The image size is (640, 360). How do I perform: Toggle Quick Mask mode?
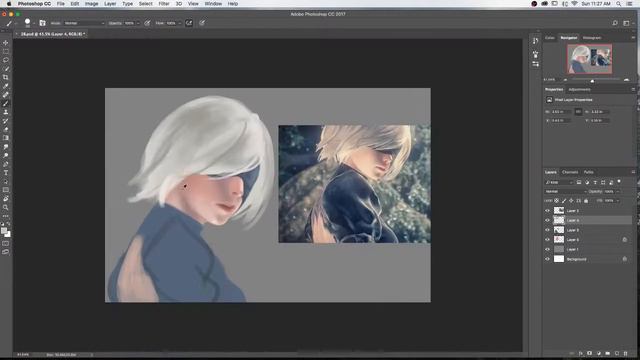click(x=6, y=244)
